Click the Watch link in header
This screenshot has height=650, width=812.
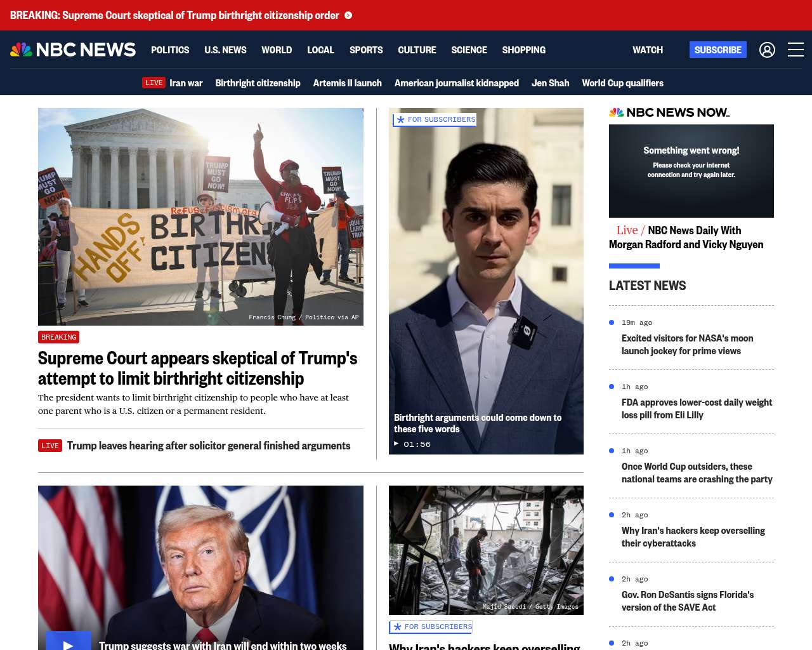(x=648, y=50)
